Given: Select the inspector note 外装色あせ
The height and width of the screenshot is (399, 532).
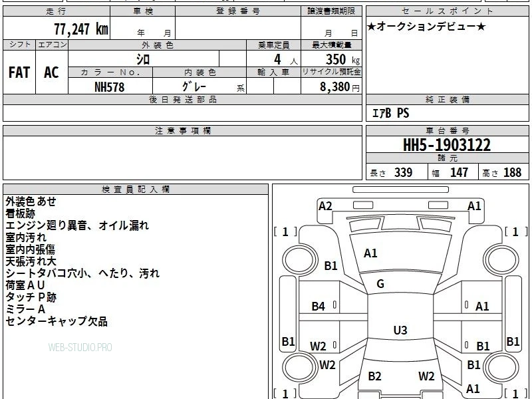Looking at the screenshot, I should (x=31, y=201).
